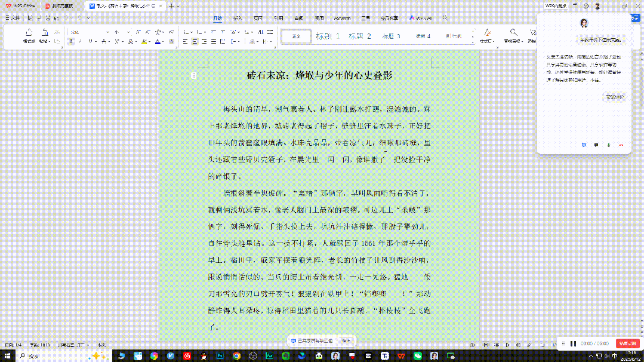The height and width of the screenshot is (362, 644).
Task: Justify the paragraph text
Action: [x=214, y=41]
